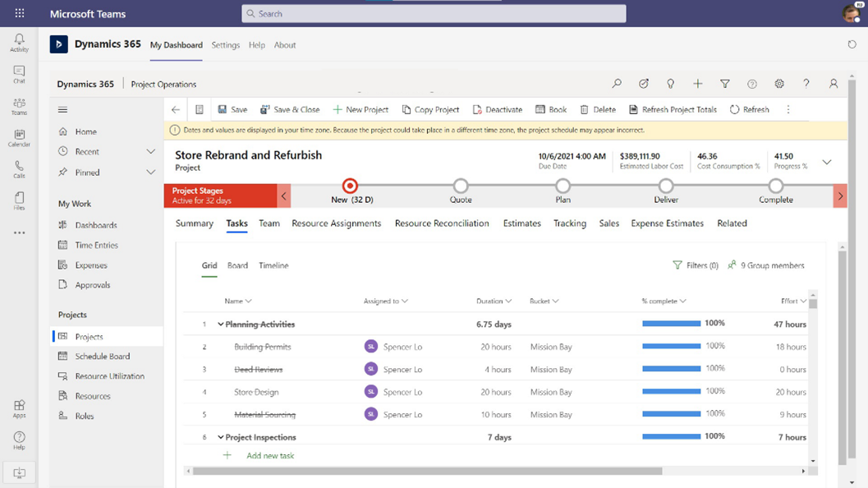Click Add new task
This screenshot has width=868, height=488.
(x=270, y=455)
